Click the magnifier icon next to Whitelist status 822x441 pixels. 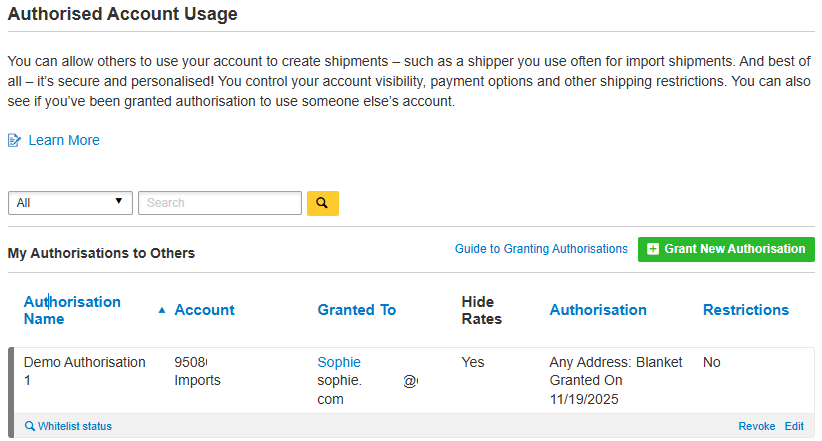(30, 427)
